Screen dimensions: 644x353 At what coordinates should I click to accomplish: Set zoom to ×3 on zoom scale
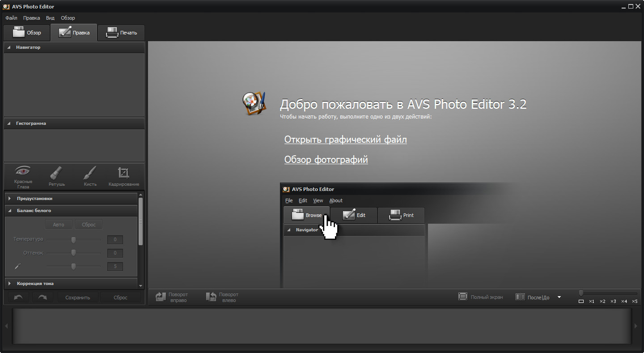click(x=613, y=301)
